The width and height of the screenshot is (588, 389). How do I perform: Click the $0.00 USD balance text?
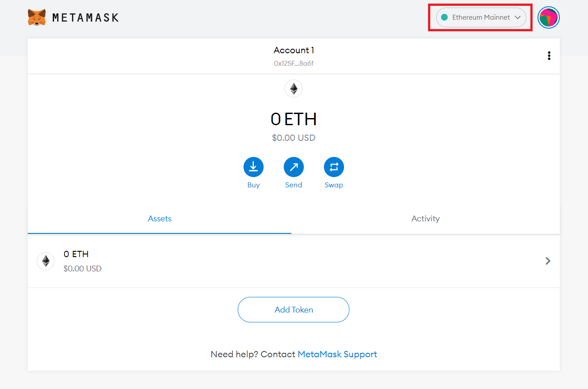click(x=294, y=138)
